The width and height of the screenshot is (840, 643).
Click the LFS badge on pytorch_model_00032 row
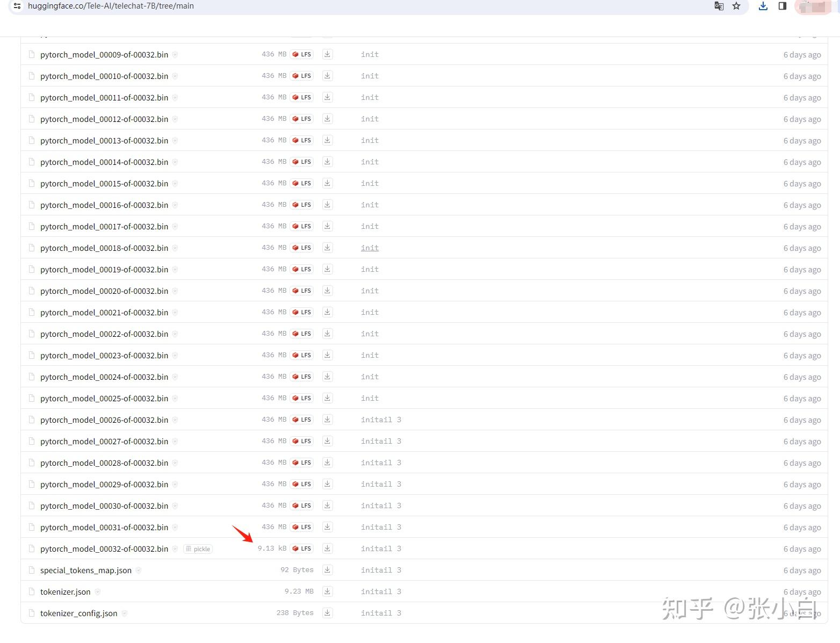coord(302,548)
